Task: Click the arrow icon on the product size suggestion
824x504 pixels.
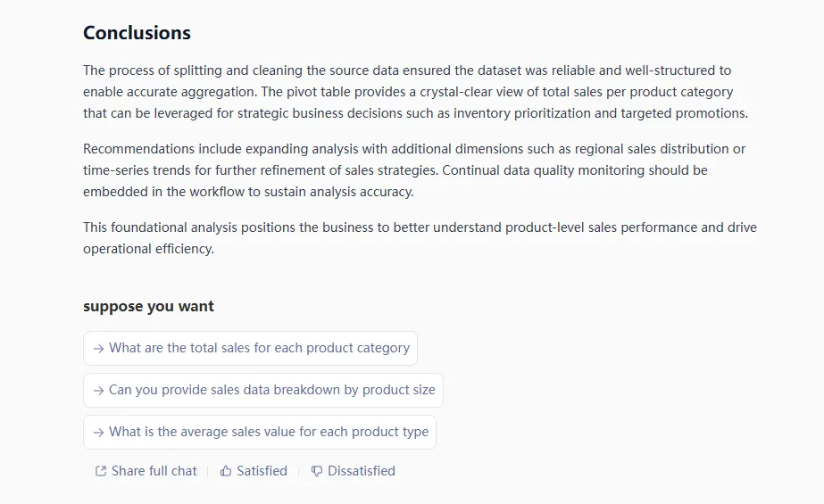Action: click(x=98, y=391)
